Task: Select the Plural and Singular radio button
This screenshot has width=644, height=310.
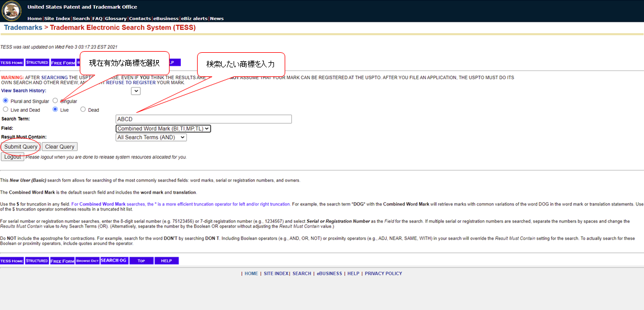Action: (x=6, y=101)
